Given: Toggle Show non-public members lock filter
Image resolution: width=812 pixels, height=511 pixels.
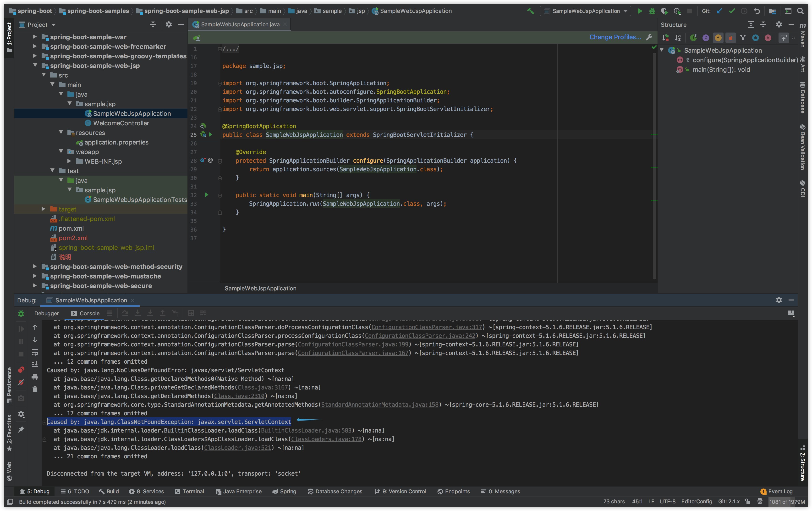Looking at the screenshot, I should [730, 38].
